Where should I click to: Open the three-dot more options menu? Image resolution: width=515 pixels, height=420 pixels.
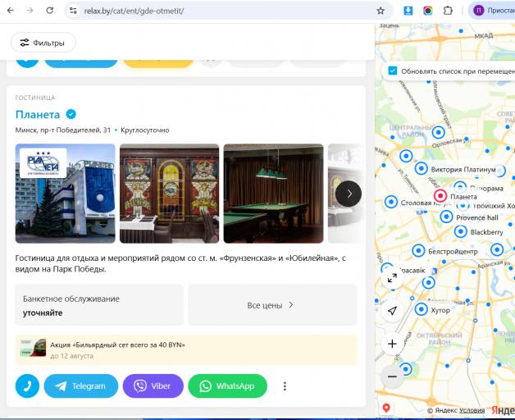click(x=285, y=386)
